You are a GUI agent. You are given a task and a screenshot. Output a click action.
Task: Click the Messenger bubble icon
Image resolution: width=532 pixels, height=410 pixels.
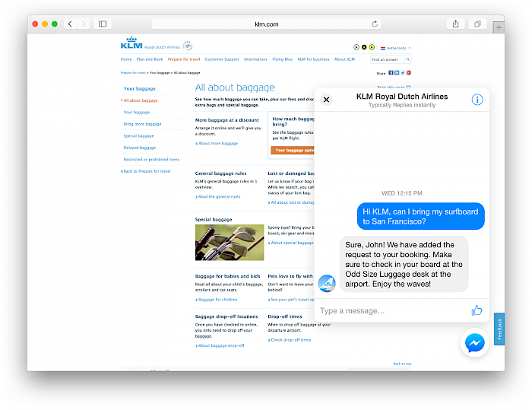pyautogui.click(x=475, y=343)
